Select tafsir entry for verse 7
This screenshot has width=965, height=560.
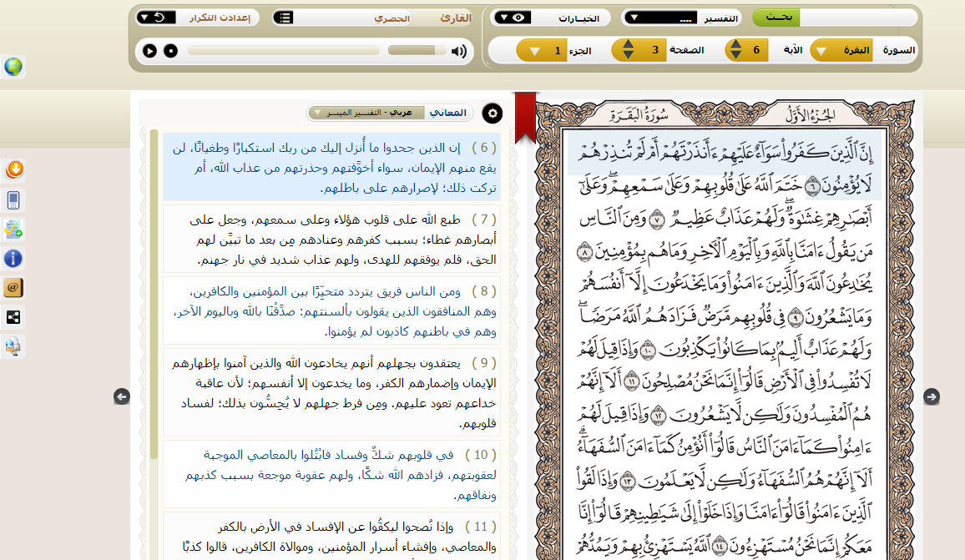coord(331,240)
